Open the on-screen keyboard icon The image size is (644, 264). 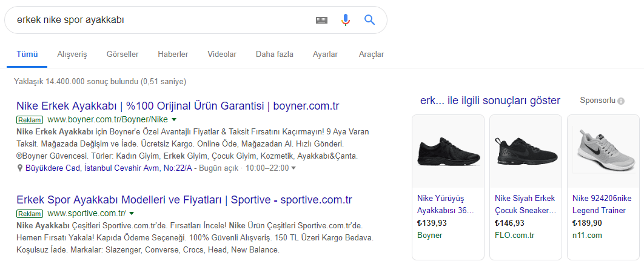[x=321, y=19]
